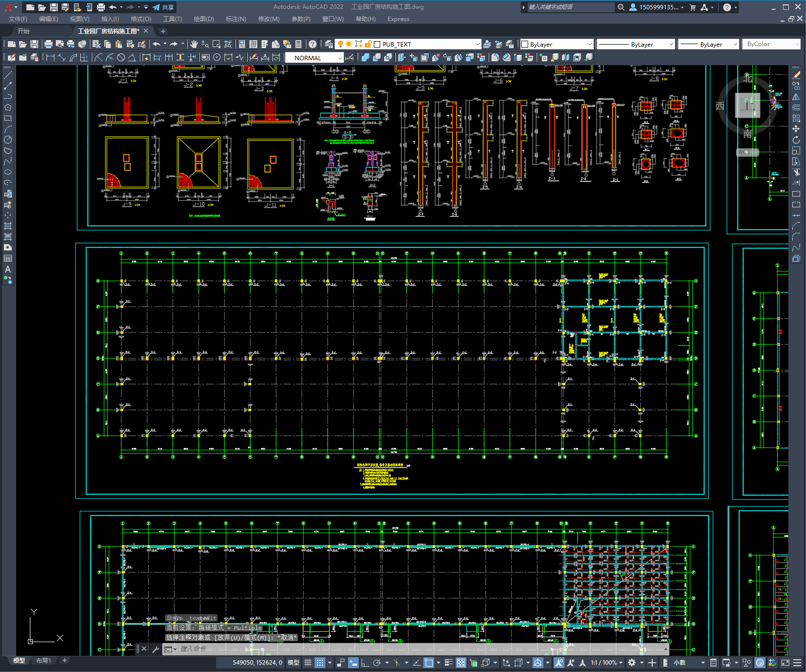Select the Mirror modify tool
The height and width of the screenshot is (672, 806).
coord(796,97)
